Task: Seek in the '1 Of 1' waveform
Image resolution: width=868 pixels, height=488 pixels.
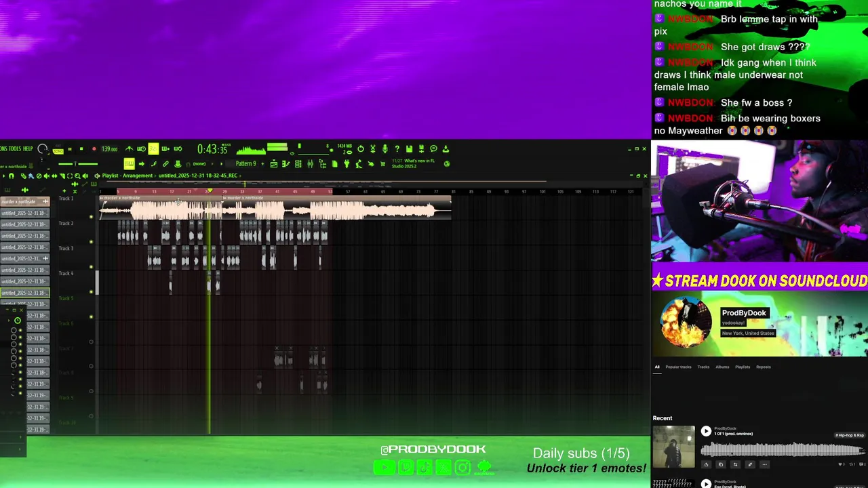Action: coord(783,449)
